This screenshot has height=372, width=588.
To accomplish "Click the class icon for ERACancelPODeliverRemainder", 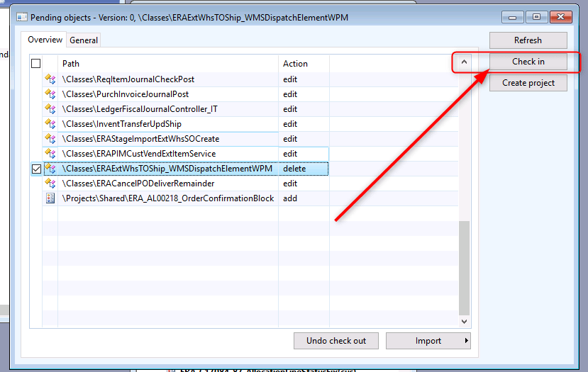I will point(50,184).
